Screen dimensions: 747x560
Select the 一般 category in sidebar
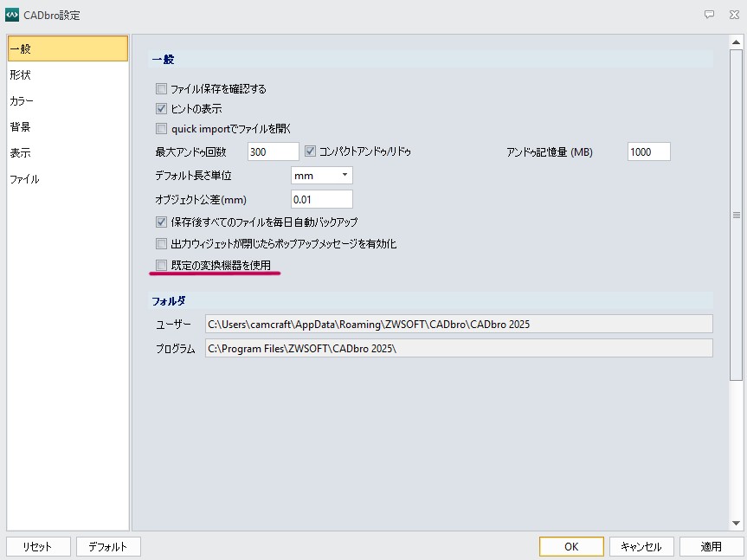(68, 48)
